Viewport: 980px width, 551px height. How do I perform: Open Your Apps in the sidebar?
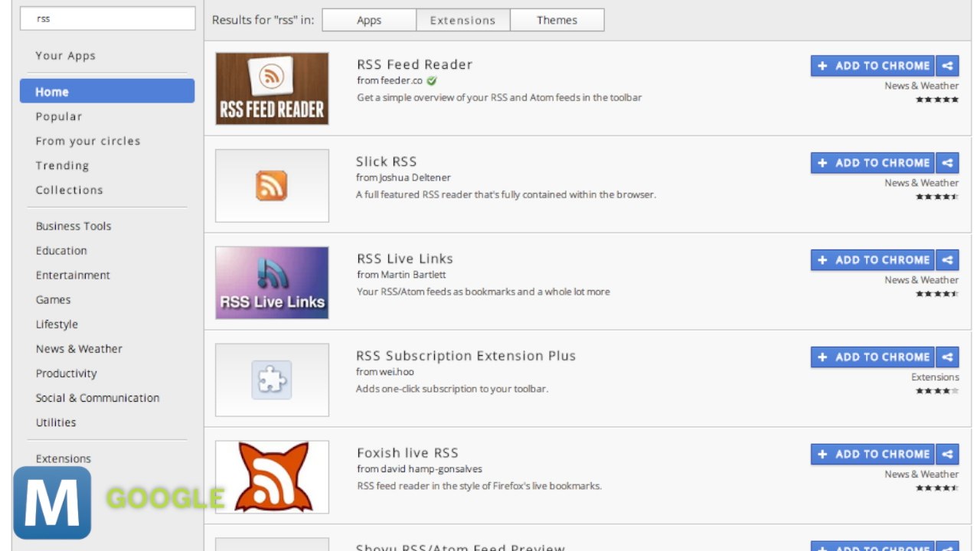(x=66, y=56)
